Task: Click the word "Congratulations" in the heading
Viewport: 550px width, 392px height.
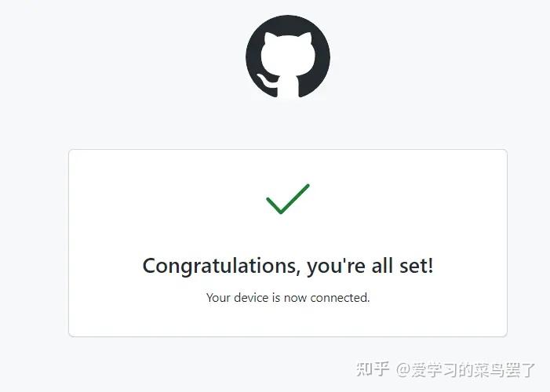Action: click(221, 266)
